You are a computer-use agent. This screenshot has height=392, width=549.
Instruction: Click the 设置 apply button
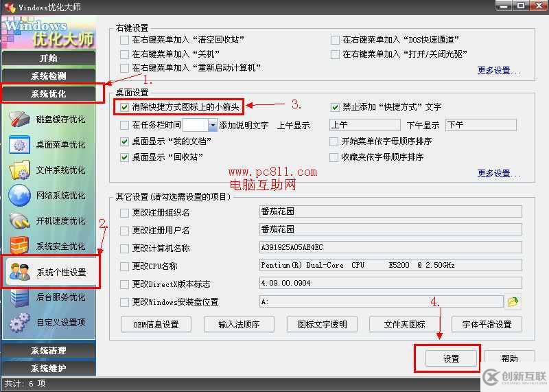(x=451, y=359)
